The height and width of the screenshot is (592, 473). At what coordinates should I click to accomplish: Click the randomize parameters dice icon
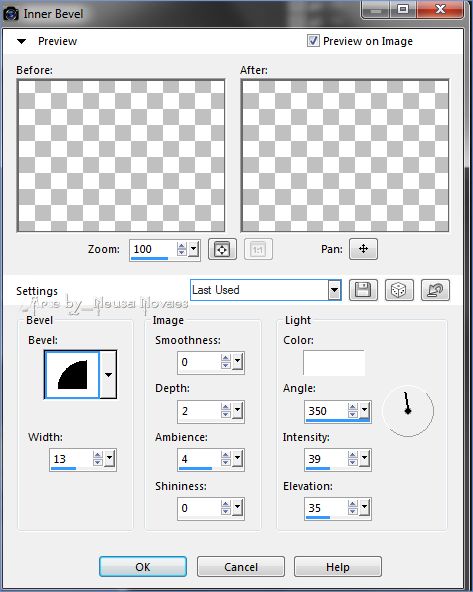(399, 290)
